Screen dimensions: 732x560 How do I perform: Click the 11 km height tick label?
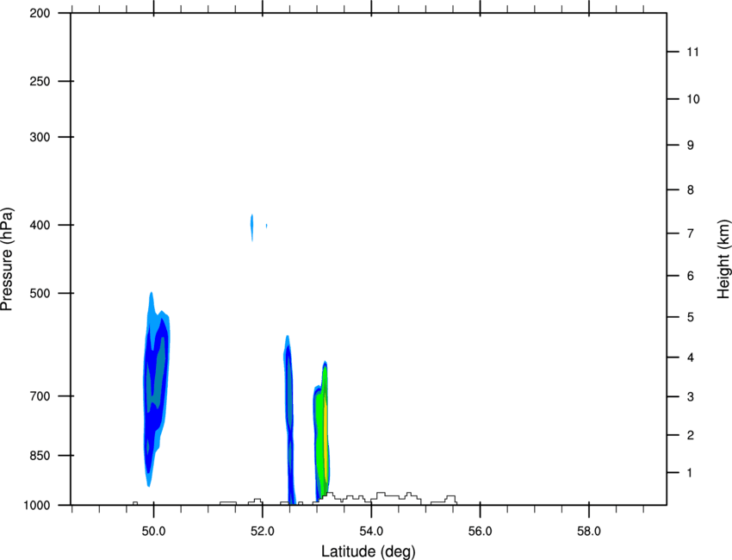coord(692,52)
